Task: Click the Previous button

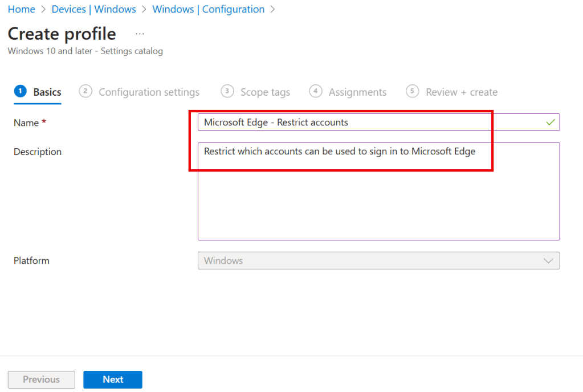Action: [42, 379]
